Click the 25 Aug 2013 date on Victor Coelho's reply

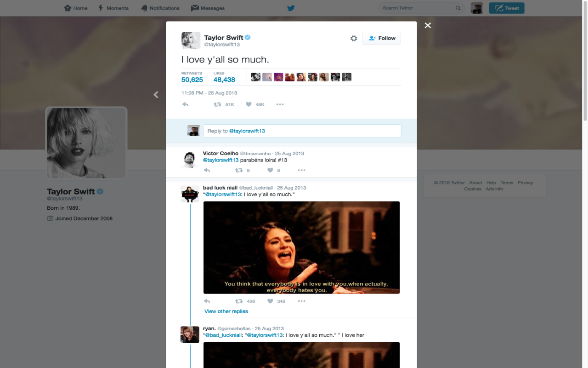tap(289, 153)
